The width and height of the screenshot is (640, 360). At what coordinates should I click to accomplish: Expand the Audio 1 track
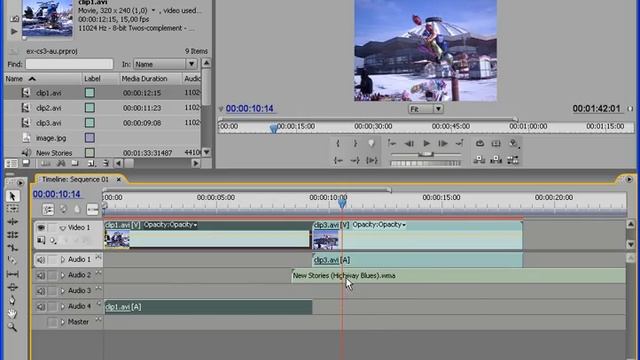tap(63, 260)
